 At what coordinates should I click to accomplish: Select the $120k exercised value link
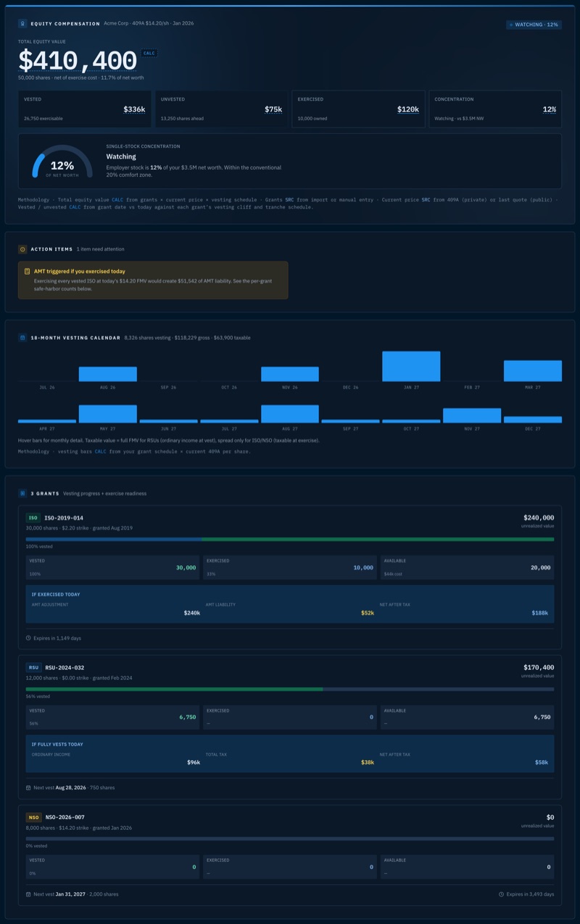click(408, 109)
